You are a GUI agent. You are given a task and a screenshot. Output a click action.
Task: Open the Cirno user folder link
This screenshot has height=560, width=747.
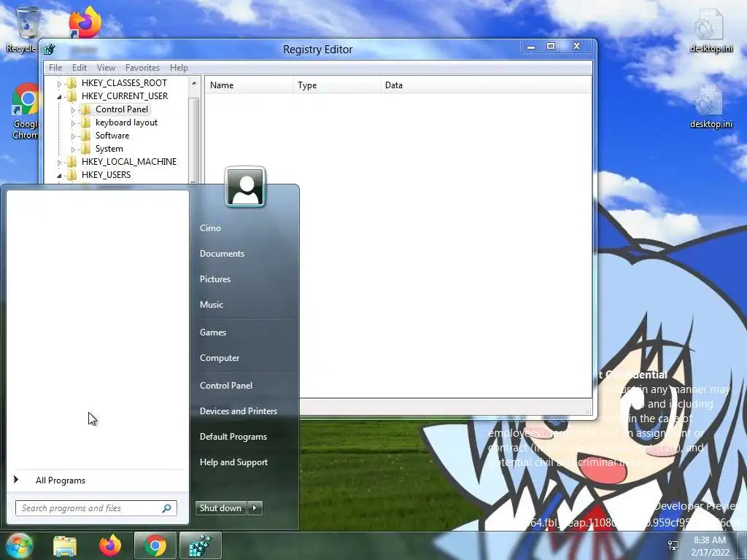[x=210, y=228]
